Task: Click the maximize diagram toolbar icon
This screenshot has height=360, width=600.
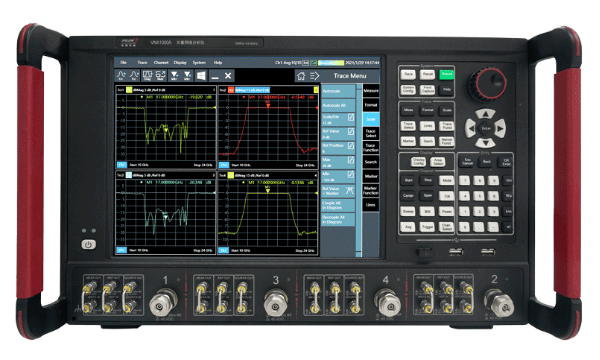Action: (x=160, y=75)
